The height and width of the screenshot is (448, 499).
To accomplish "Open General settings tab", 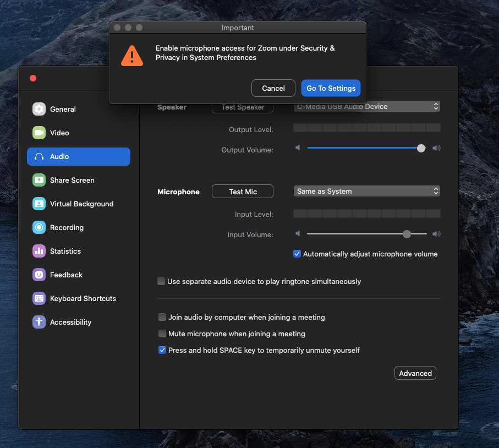I will (79, 109).
